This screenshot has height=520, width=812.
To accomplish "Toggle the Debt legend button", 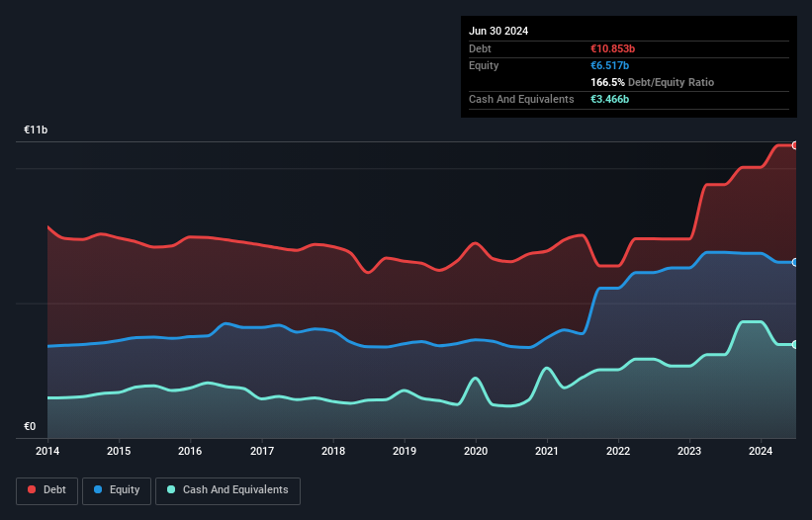I will (47, 490).
